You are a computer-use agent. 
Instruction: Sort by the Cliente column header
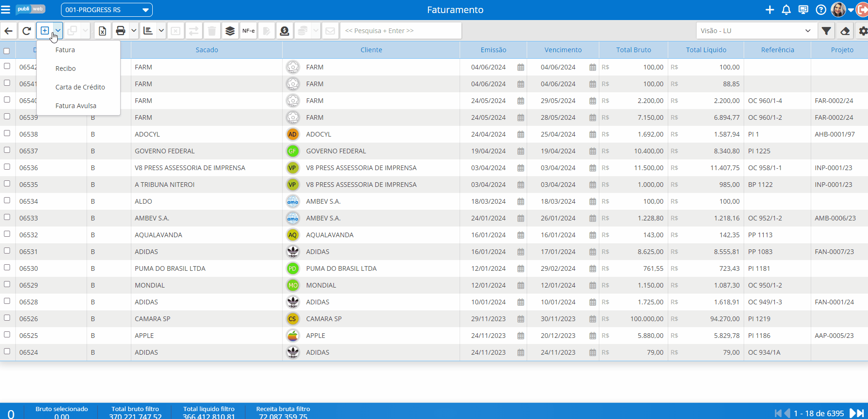[371, 50]
